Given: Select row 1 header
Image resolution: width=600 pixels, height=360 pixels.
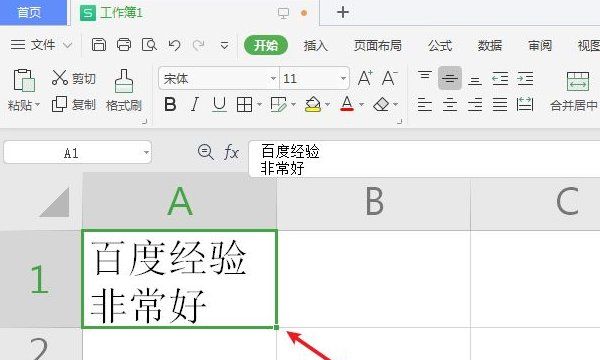Looking at the screenshot, I should [x=41, y=279].
